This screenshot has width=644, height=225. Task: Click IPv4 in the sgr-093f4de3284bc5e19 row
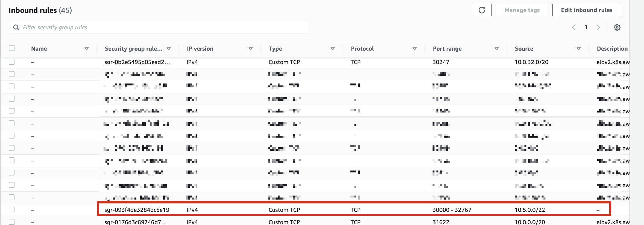pos(192,210)
